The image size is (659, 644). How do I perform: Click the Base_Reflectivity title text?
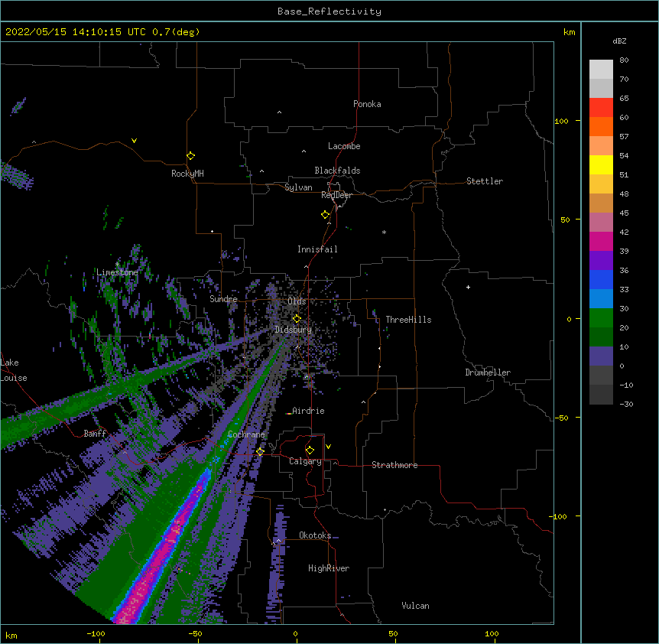click(329, 11)
